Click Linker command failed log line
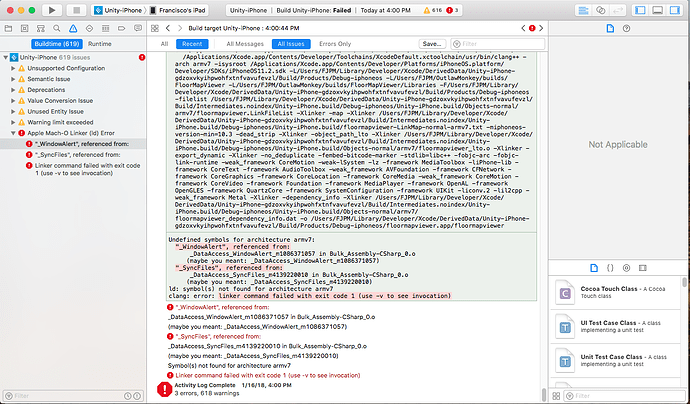The image size is (690, 404). coord(264,375)
